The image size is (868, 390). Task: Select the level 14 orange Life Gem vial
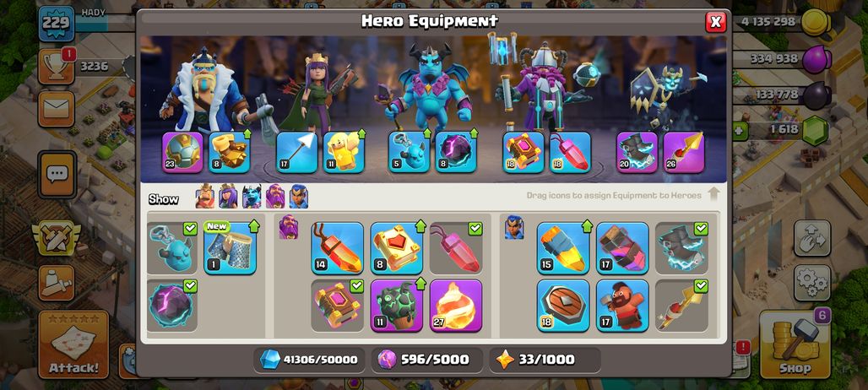click(337, 248)
